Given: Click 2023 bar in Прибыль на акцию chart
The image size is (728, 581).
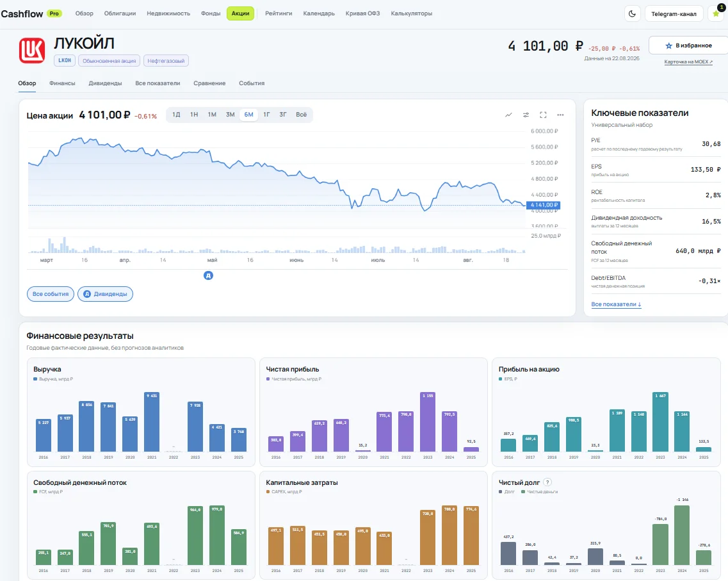Looking at the screenshot, I should tap(660, 421).
